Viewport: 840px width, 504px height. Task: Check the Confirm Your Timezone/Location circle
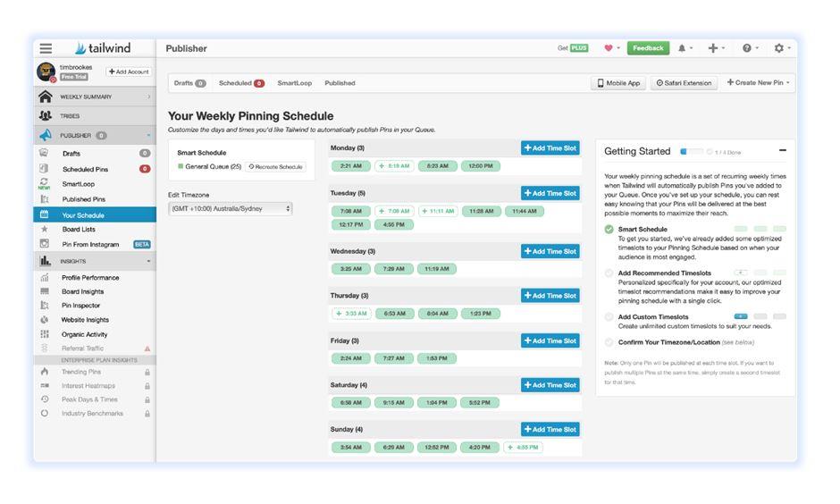(x=609, y=342)
